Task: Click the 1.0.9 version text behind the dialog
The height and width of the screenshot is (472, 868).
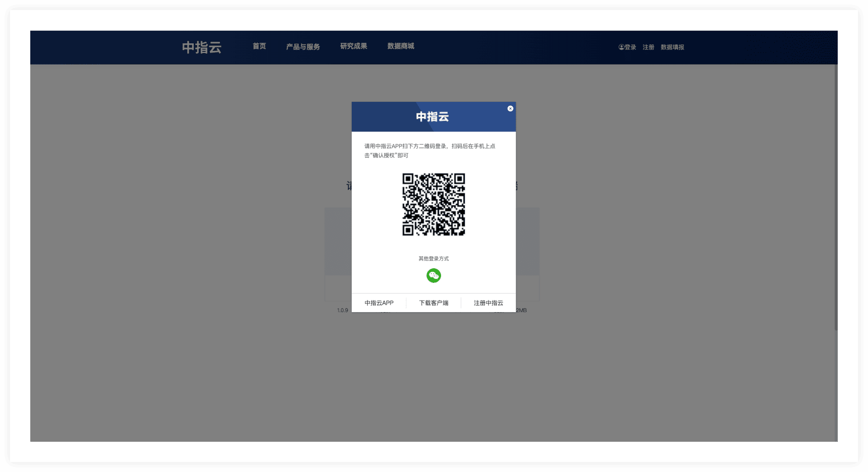Action: pyautogui.click(x=342, y=311)
